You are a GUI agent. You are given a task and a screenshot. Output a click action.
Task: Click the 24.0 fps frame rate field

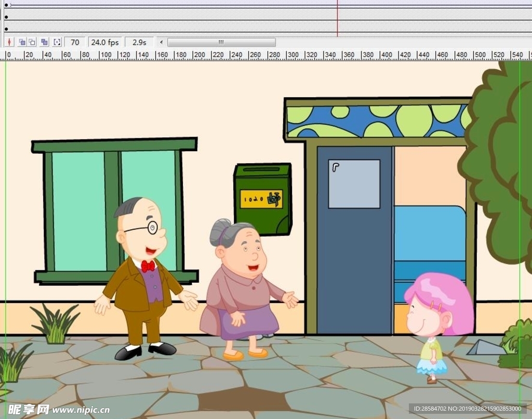(104, 42)
